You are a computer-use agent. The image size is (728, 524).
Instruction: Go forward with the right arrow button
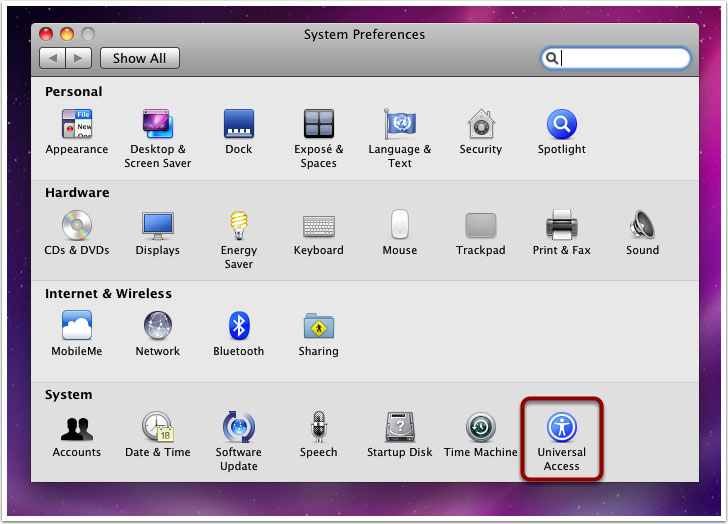[x=78, y=58]
